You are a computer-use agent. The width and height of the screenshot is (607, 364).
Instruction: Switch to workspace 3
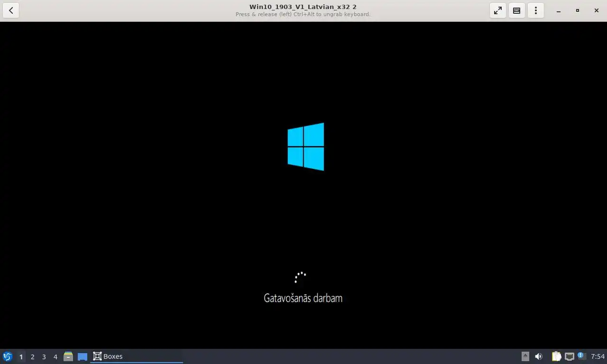coord(44,356)
